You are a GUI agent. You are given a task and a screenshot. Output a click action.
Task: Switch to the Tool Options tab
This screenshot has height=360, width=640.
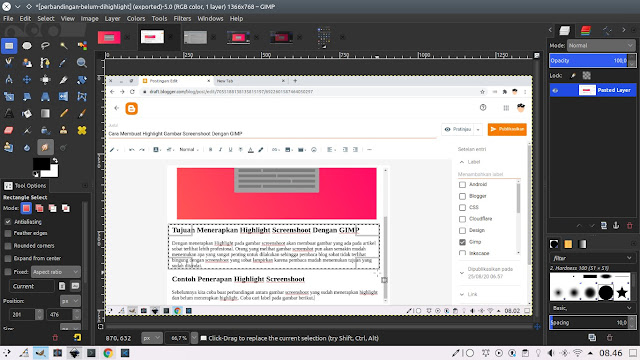coord(25,186)
